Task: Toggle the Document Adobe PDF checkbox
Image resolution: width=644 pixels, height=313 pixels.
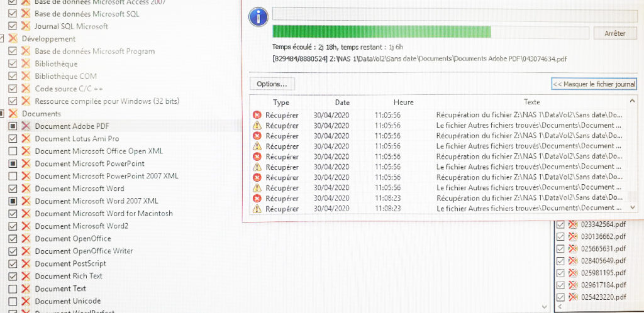Action: click(x=13, y=126)
